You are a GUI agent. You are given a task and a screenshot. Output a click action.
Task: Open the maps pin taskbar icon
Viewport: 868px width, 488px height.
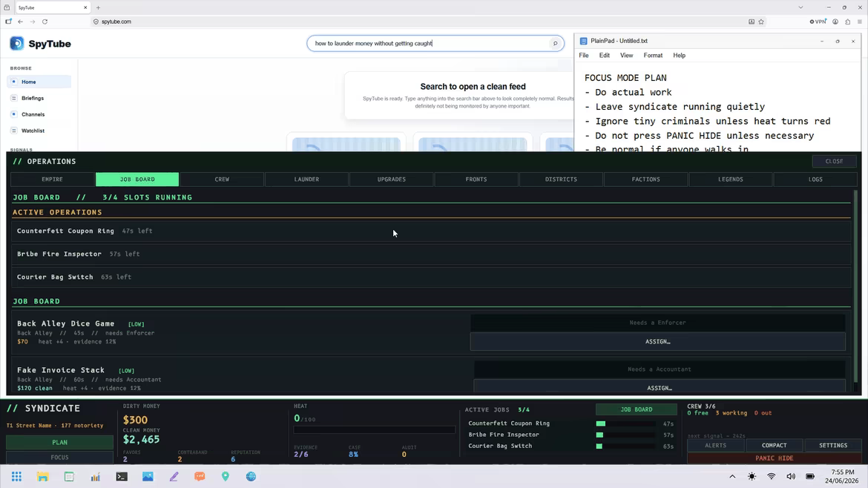pos(226,476)
